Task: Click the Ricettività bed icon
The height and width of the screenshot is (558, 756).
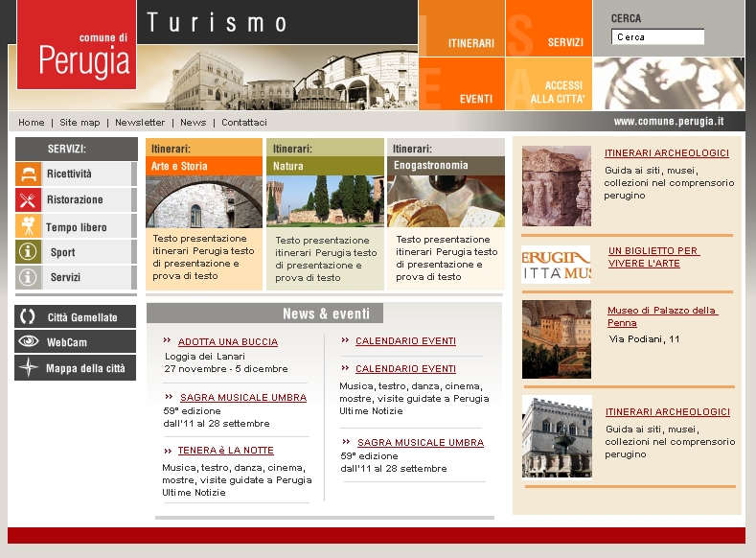Action: click(x=28, y=174)
